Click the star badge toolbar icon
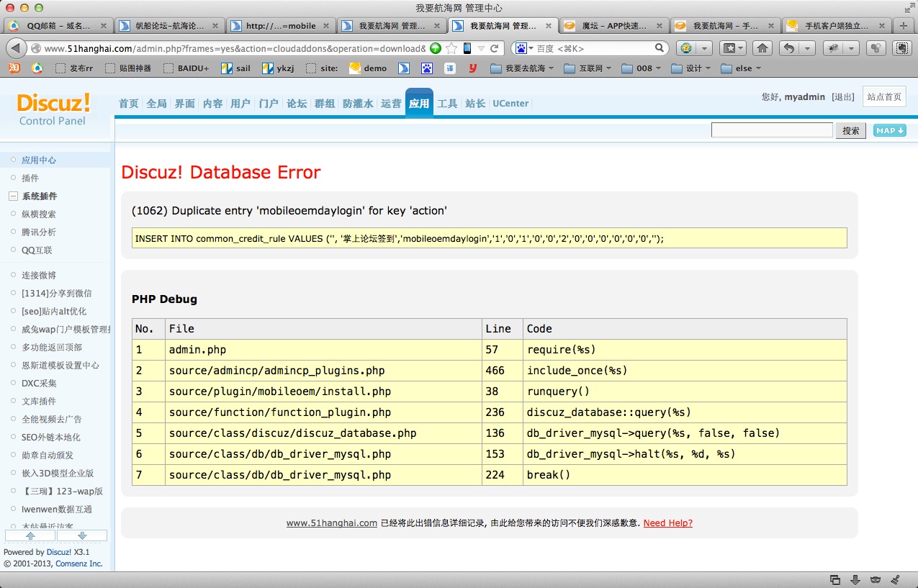 [x=686, y=48]
